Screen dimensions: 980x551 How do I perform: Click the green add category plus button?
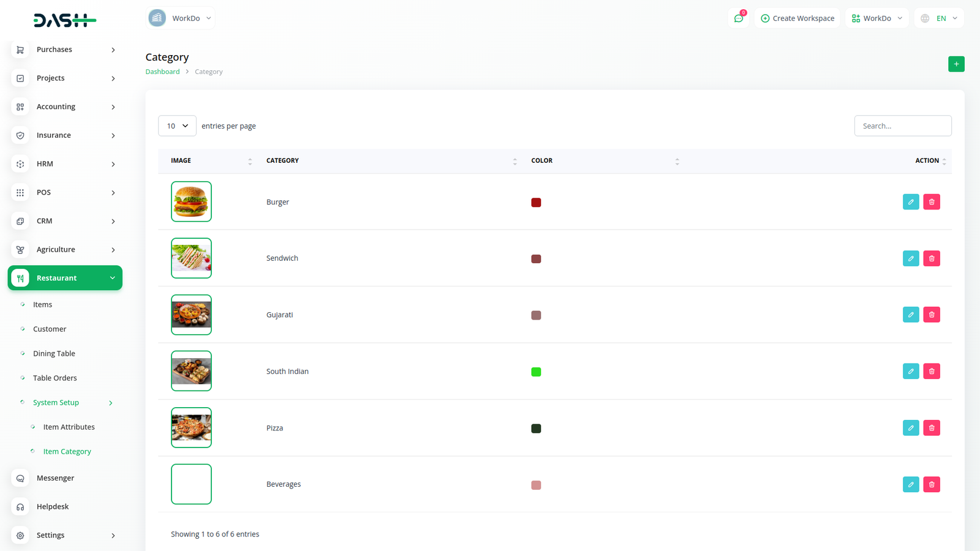956,64
